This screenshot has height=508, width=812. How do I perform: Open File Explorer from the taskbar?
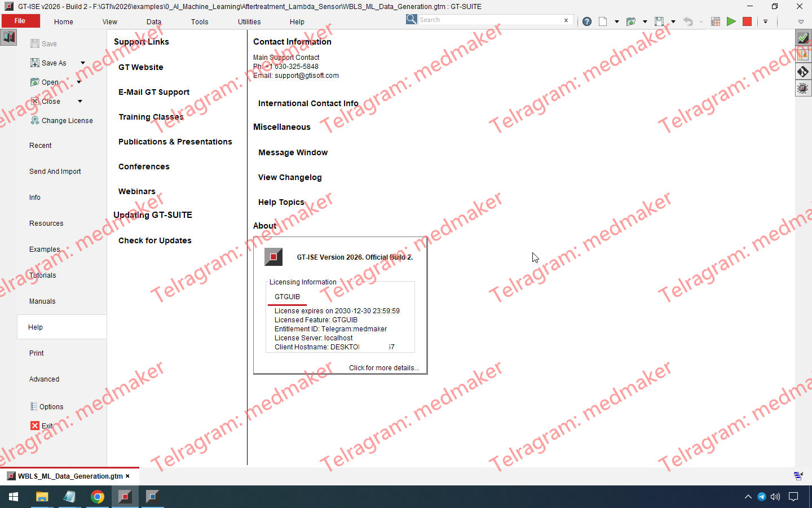42,497
